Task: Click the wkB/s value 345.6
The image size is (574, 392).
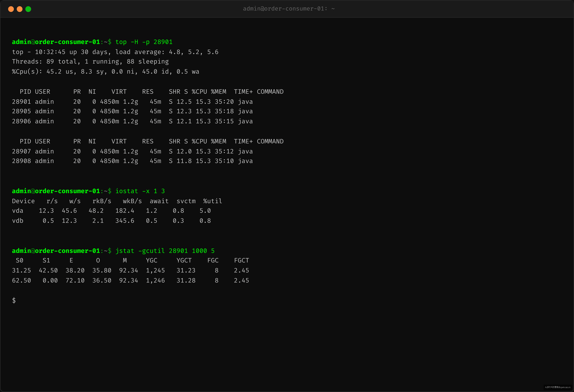Action: tap(125, 221)
